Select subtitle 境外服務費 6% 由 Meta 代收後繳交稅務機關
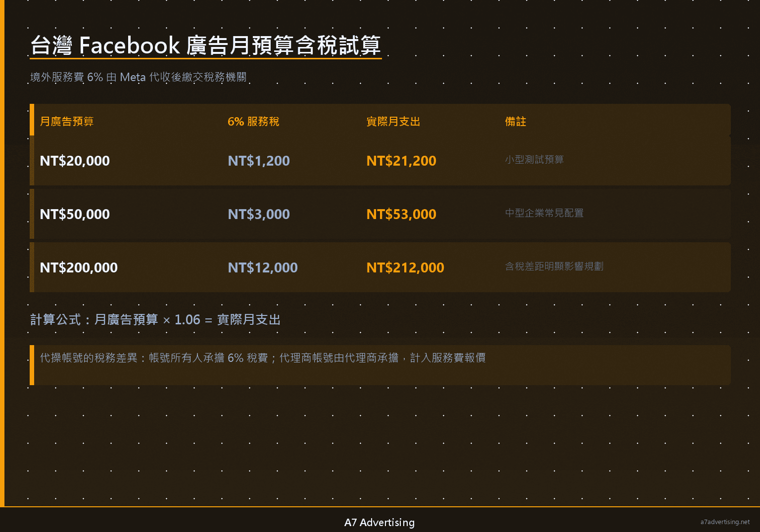The width and height of the screenshot is (760, 532). pyautogui.click(x=138, y=77)
